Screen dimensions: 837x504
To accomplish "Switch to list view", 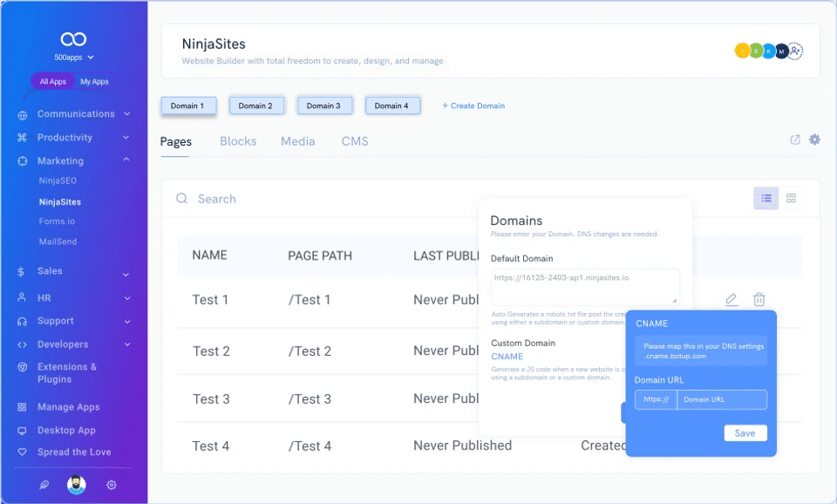I will [766, 198].
